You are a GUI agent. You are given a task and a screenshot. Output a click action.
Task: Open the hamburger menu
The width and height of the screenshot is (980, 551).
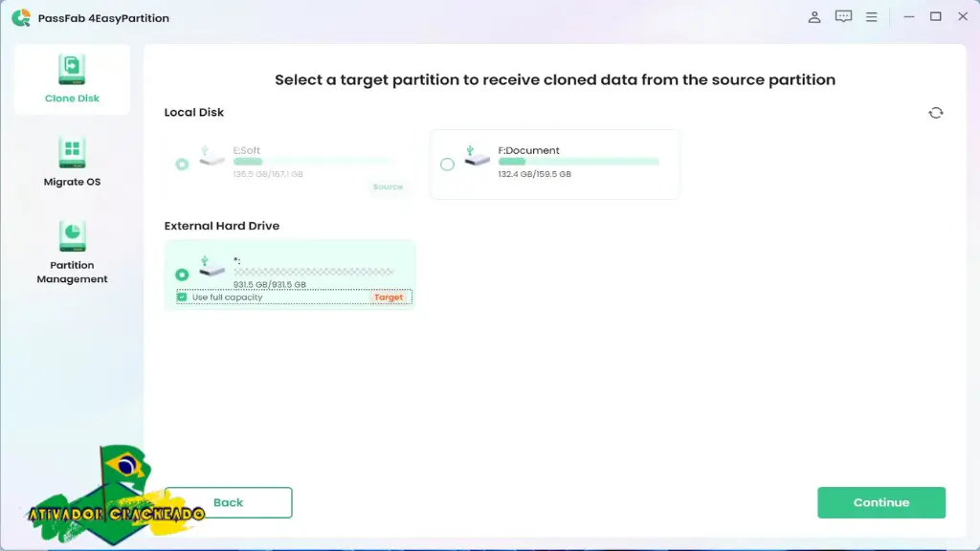coord(871,17)
